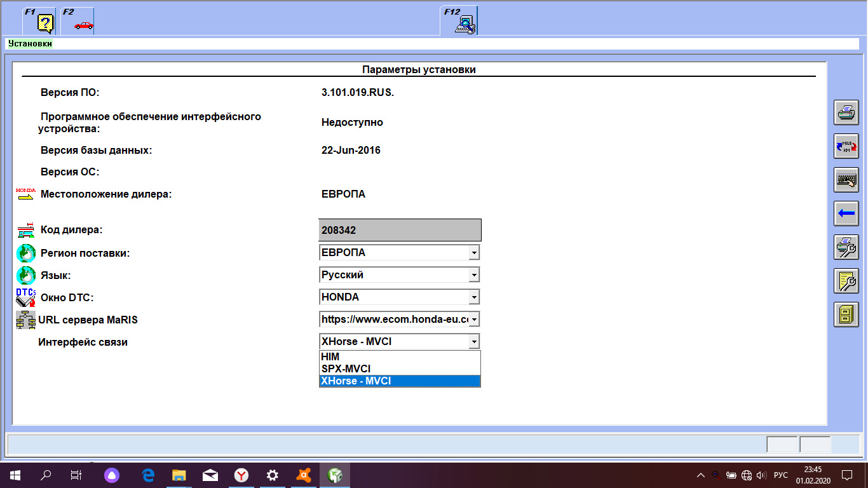This screenshot has height=488, width=868.
Task: Open printer settings (printer with wrench)
Action: click(846, 247)
